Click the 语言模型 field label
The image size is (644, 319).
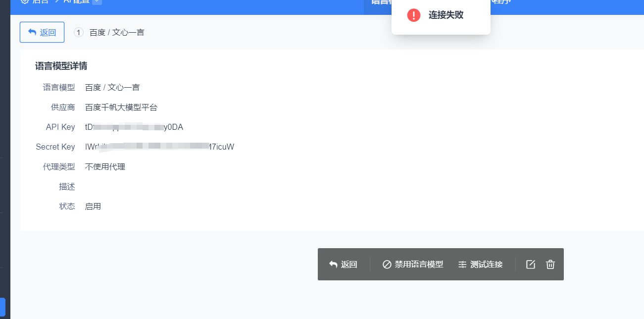click(x=59, y=87)
